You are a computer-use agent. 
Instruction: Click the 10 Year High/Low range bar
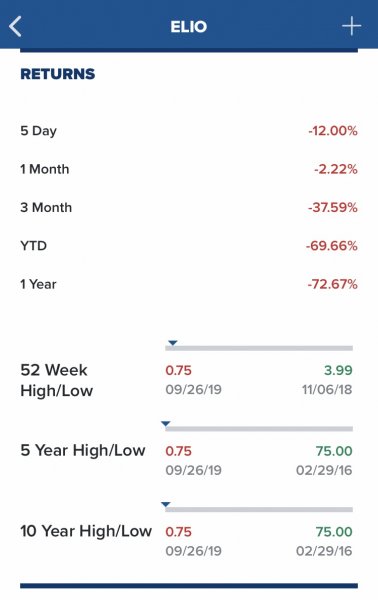[x=259, y=510]
